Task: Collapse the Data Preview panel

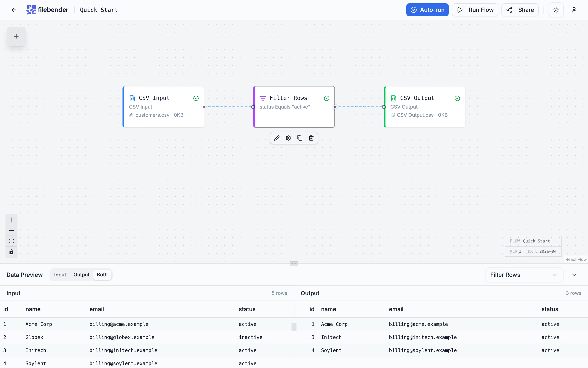Action: 574,275
